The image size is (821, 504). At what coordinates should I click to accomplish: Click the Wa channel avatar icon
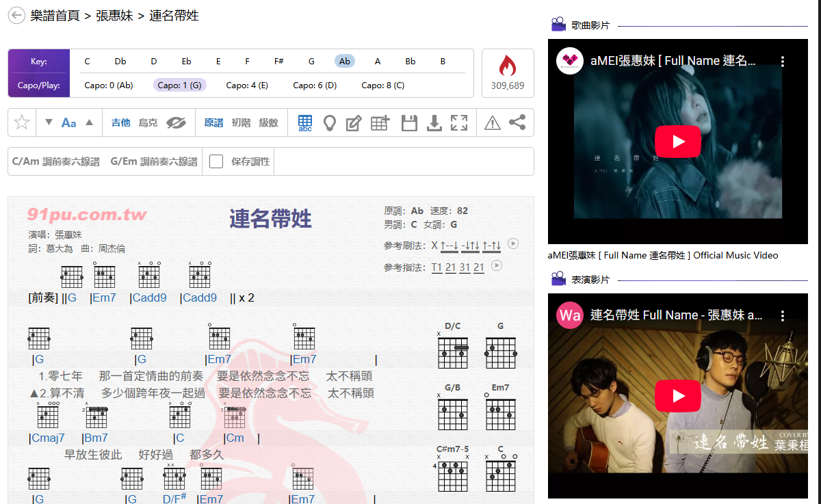pos(570,315)
